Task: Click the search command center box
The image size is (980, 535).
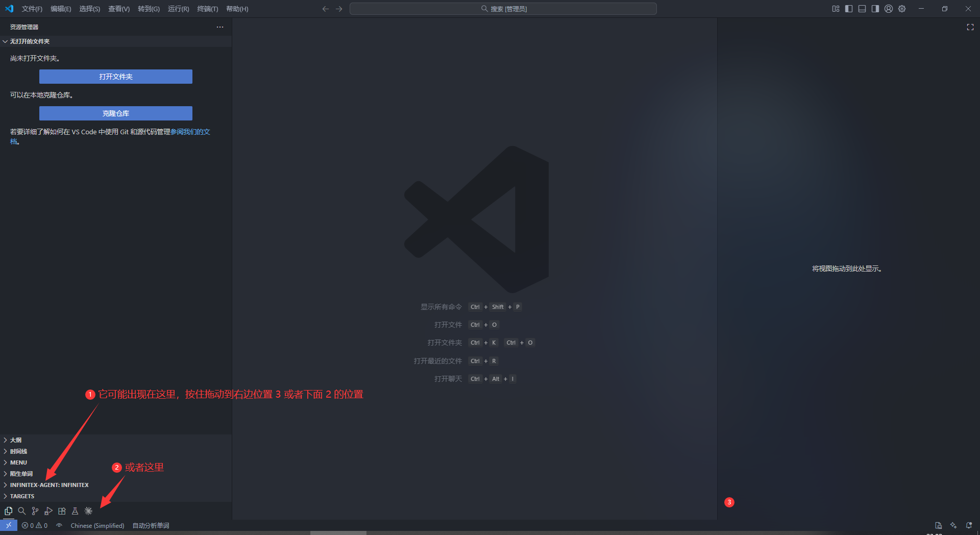Action: coord(503,9)
